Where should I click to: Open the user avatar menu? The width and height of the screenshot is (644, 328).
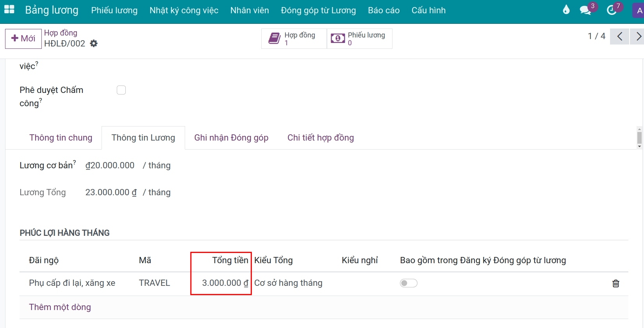click(x=639, y=11)
